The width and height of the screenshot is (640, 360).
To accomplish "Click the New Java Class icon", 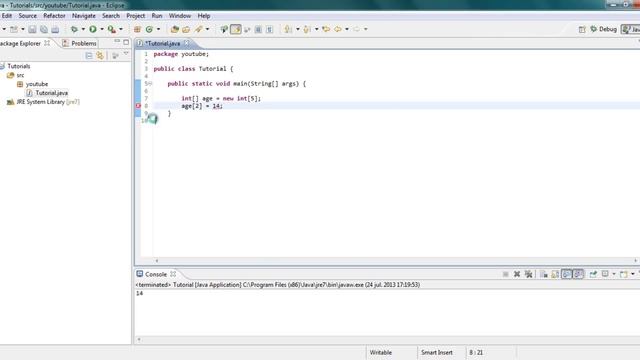I will point(149,29).
